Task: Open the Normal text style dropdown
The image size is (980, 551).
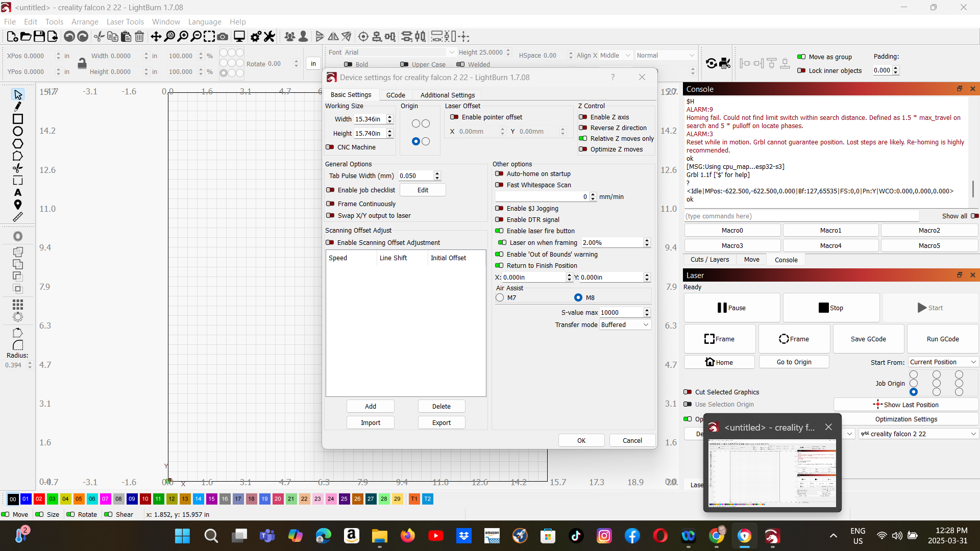Action: (666, 56)
